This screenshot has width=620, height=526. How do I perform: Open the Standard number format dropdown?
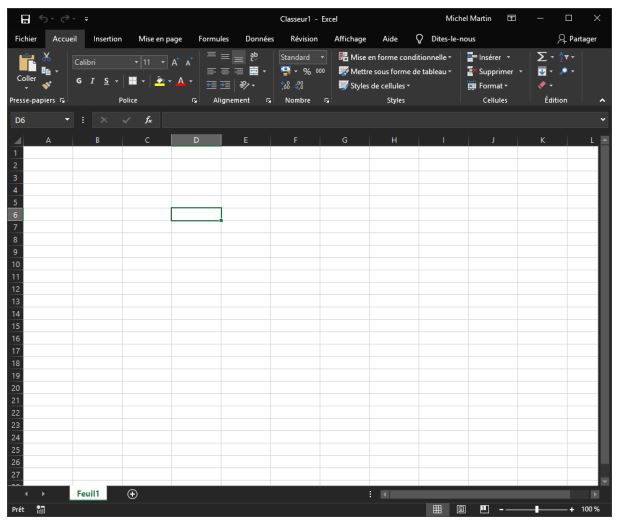click(x=302, y=57)
